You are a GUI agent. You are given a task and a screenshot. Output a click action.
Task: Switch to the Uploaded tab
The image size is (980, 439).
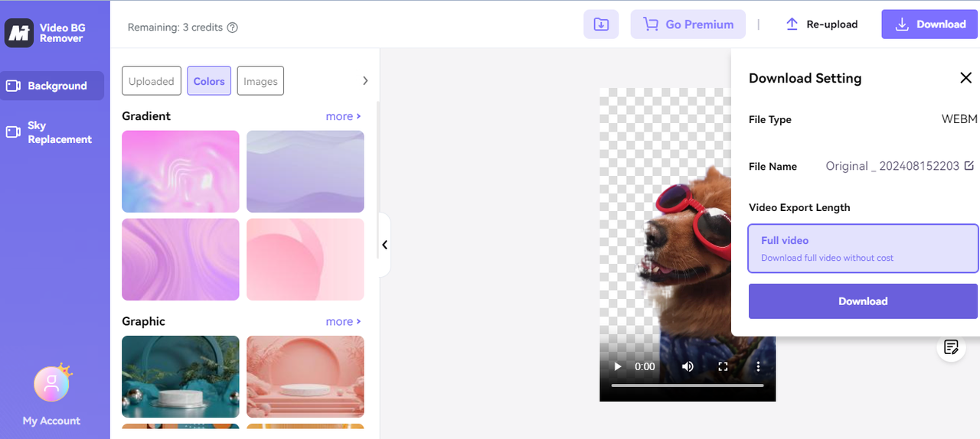pos(152,81)
